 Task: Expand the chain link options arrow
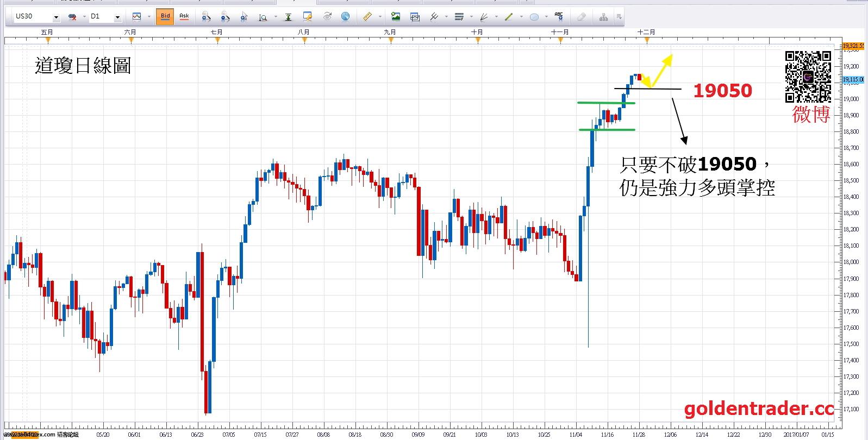[84, 17]
